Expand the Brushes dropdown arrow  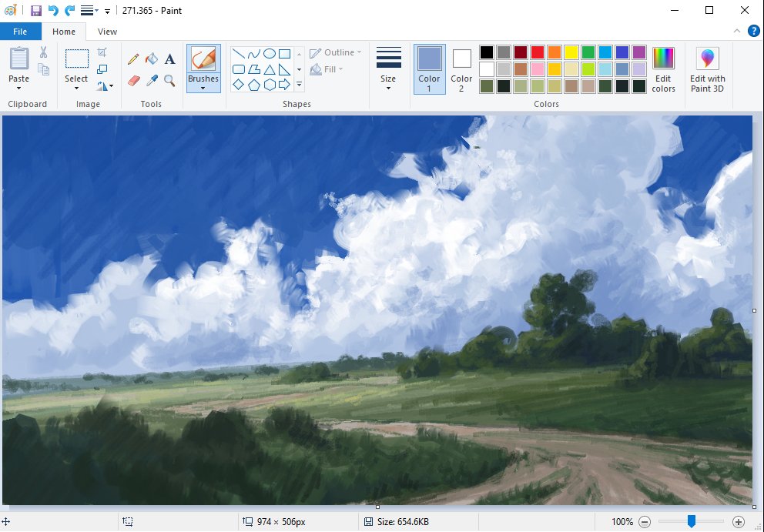pos(203,89)
